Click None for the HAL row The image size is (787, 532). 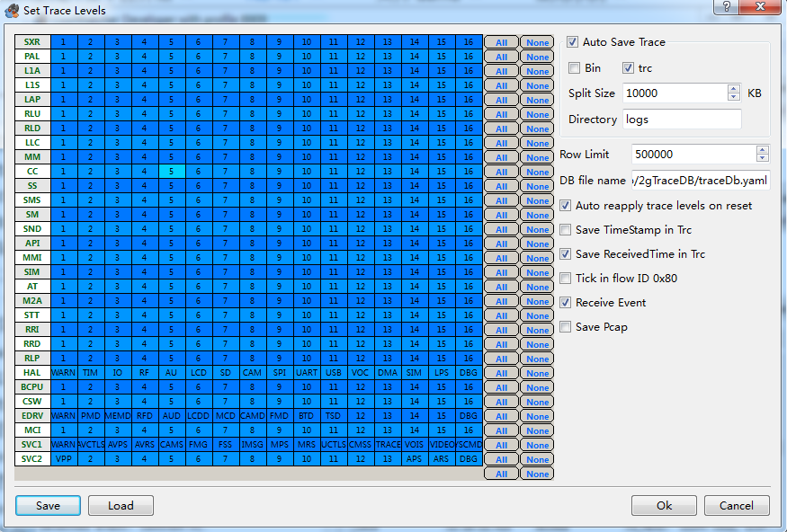pyautogui.click(x=537, y=374)
